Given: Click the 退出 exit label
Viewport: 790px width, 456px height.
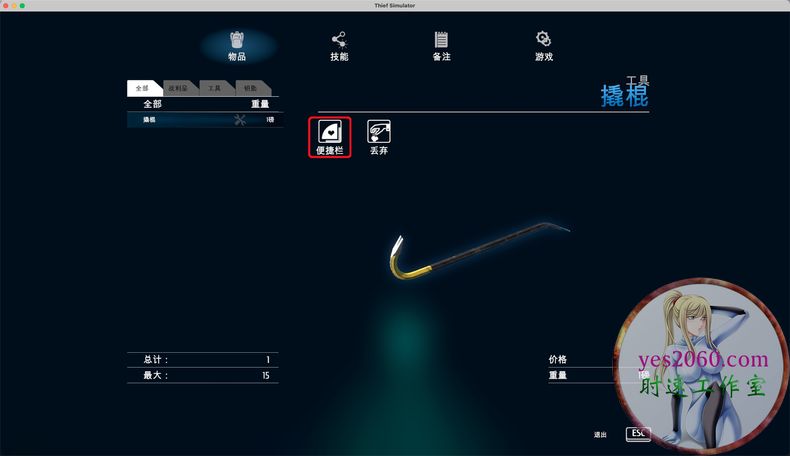Looking at the screenshot, I should pyautogui.click(x=600, y=435).
